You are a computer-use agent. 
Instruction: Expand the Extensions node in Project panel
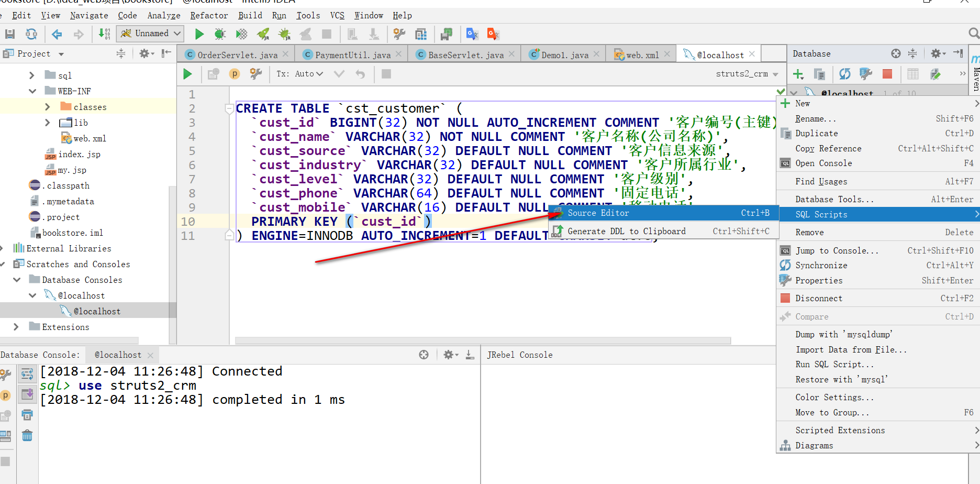pos(16,327)
